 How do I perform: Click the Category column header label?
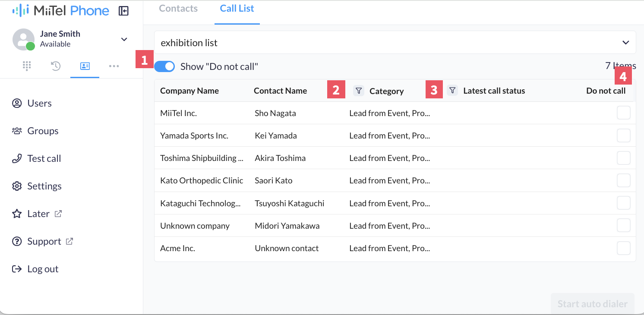point(387,91)
